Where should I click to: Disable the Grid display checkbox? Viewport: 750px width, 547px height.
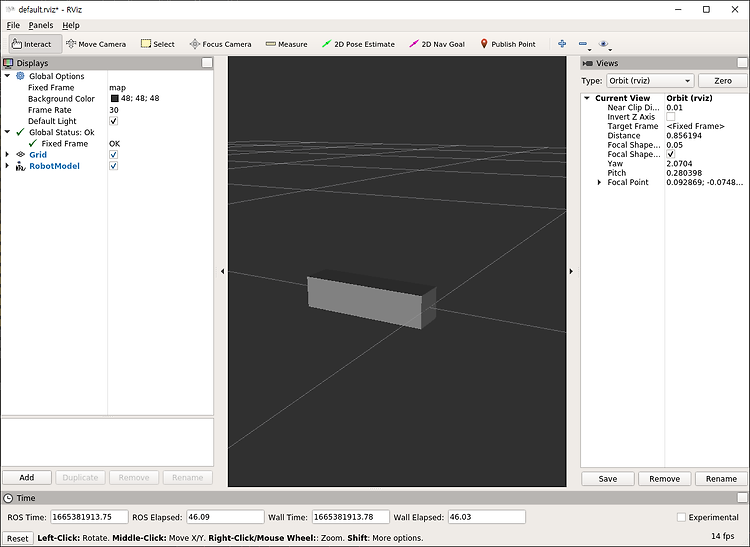113,154
